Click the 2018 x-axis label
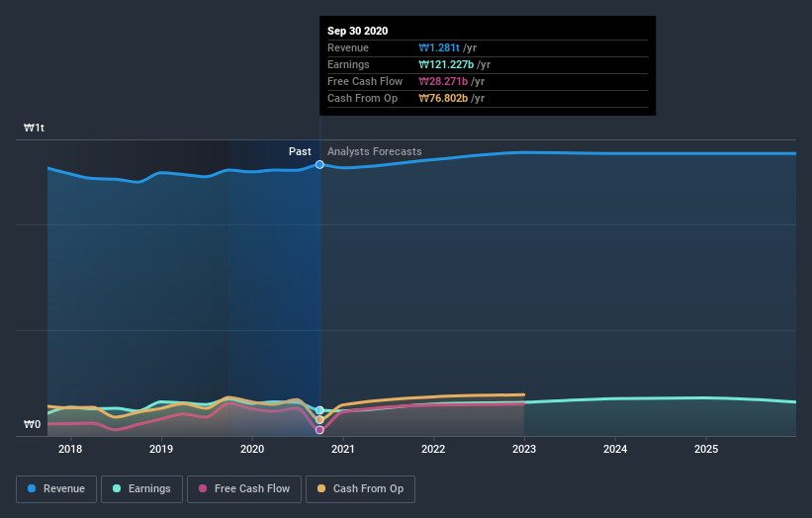The image size is (812, 518). pyautogui.click(x=70, y=449)
